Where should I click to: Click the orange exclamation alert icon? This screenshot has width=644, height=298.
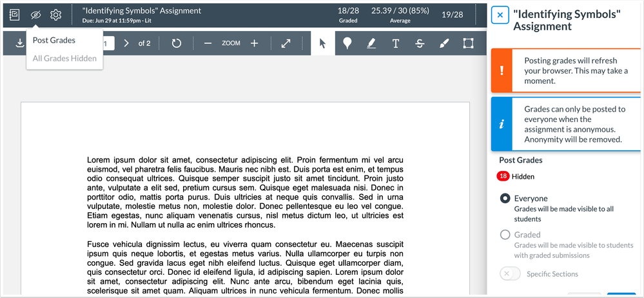(502, 71)
